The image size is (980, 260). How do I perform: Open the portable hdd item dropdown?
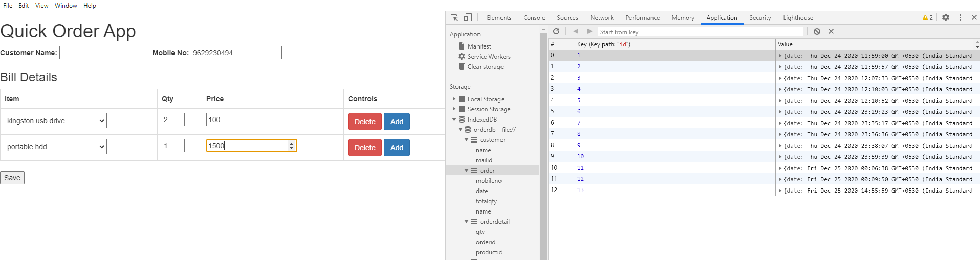[x=56, y=147]
